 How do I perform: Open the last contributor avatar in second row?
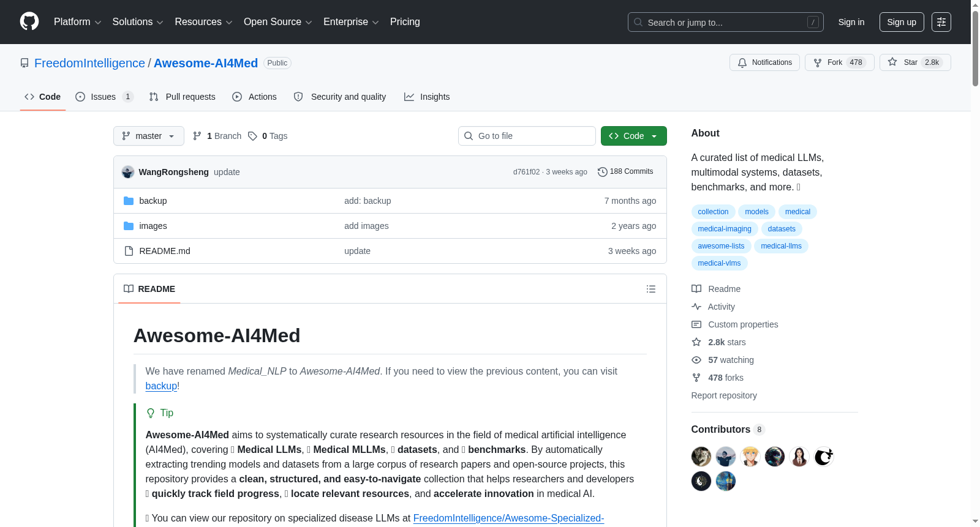pos(726,481)
